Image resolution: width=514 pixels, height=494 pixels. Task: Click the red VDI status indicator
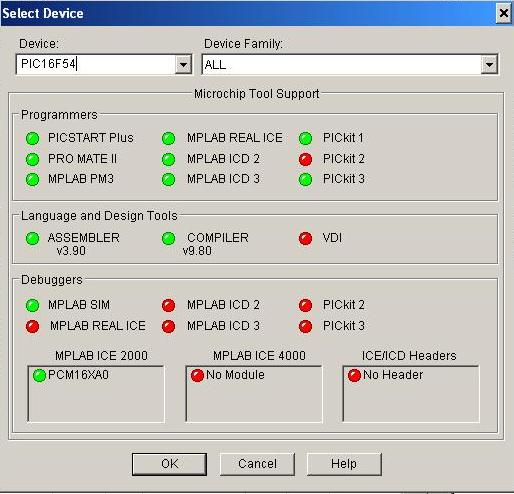[305, 238]
